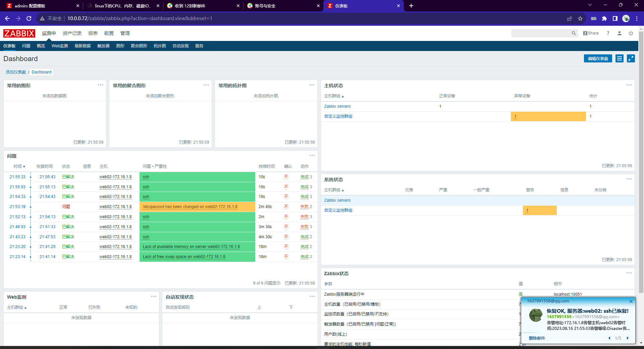
Task: Go to 触发器 submenu page
Action: [x=104, y=46]
